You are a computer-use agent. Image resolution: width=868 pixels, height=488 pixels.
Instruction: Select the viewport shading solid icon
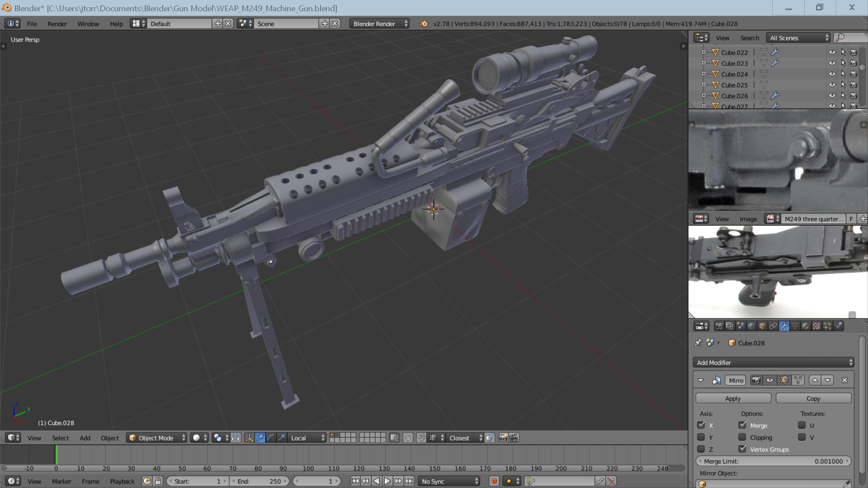196,437
